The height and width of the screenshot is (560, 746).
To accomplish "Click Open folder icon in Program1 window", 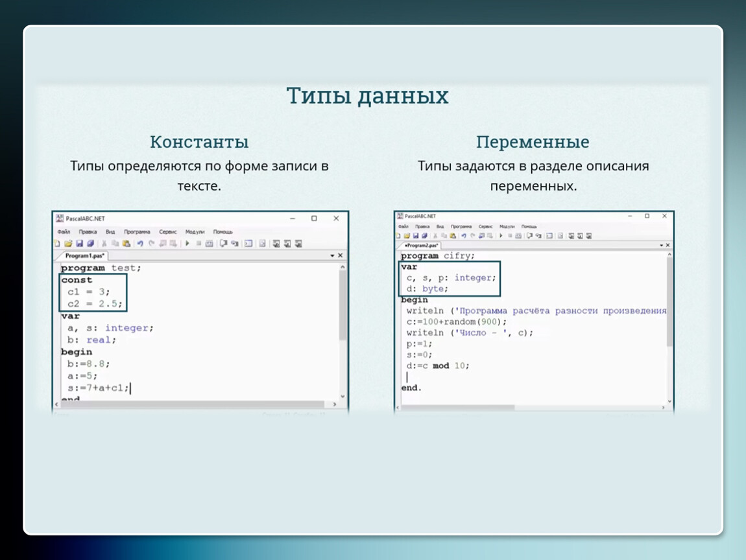I will 68,244.
